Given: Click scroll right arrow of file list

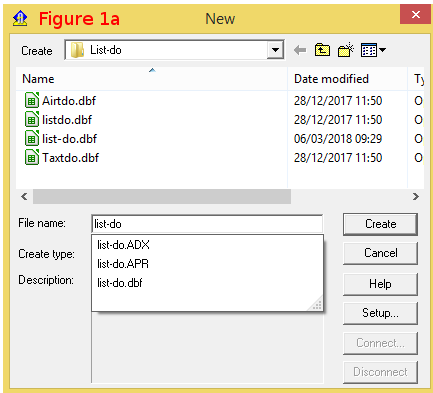Looking at the screenshot, I should 416,196.
